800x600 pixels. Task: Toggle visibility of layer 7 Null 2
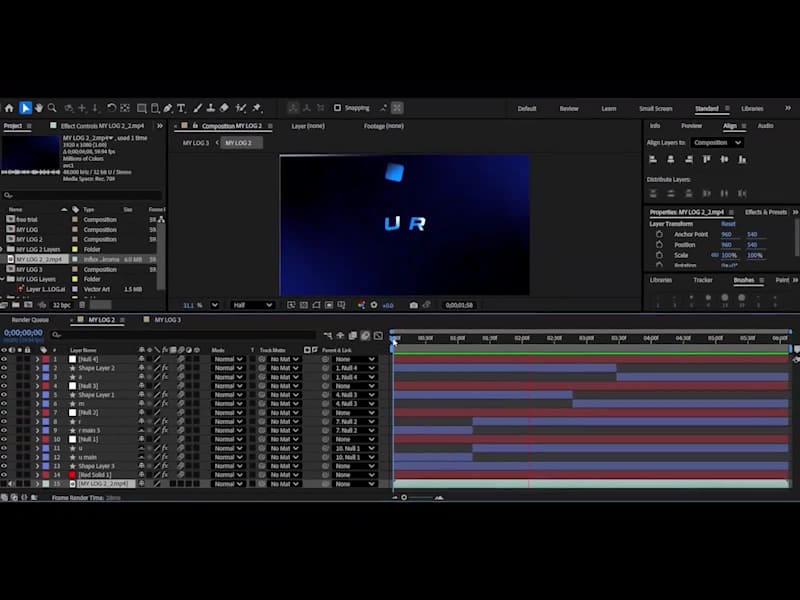4,412
